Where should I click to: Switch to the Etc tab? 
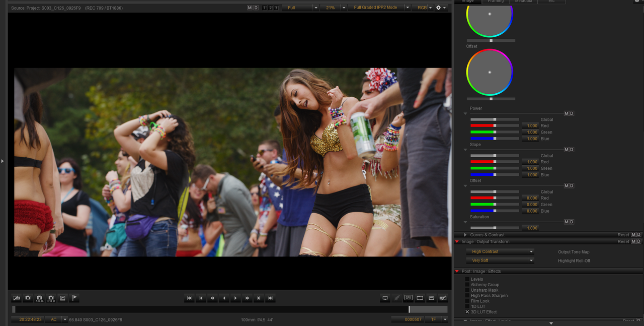551,2
